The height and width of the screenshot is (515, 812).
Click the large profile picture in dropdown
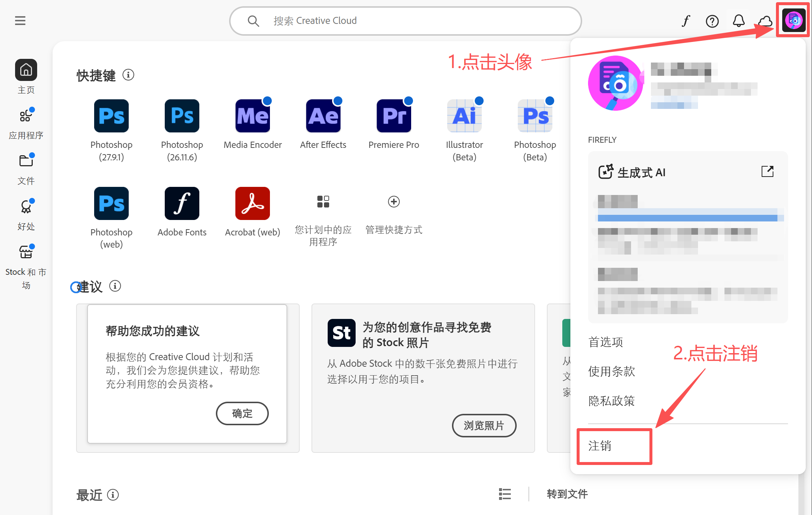pyautogui.click(x=616, y=83)
